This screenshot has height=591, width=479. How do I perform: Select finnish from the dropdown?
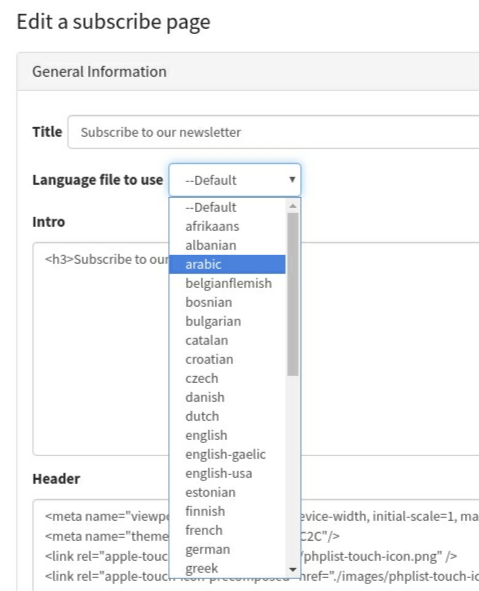click(228, 511)
